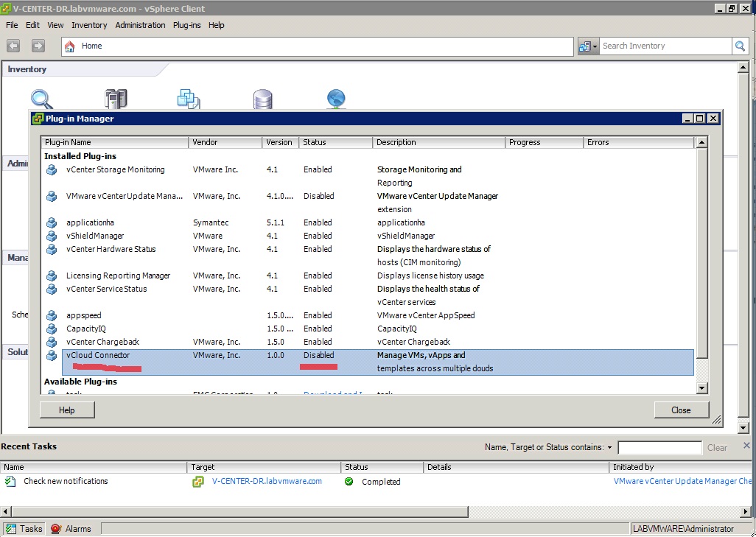Click the Datastores cylinder icon
Image resolution: width=756 pixels, height=537 pixels.
click(x=263, y=99)
